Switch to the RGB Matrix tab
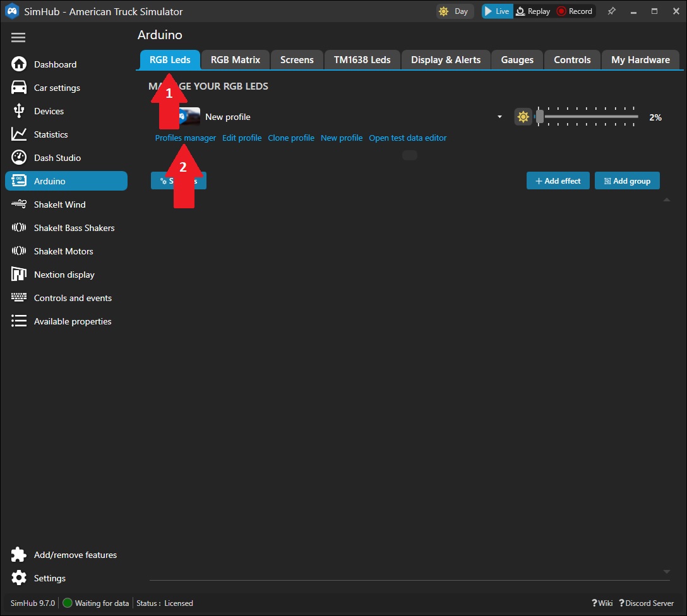This screenshot has width=687, height=616. [236, 60]
